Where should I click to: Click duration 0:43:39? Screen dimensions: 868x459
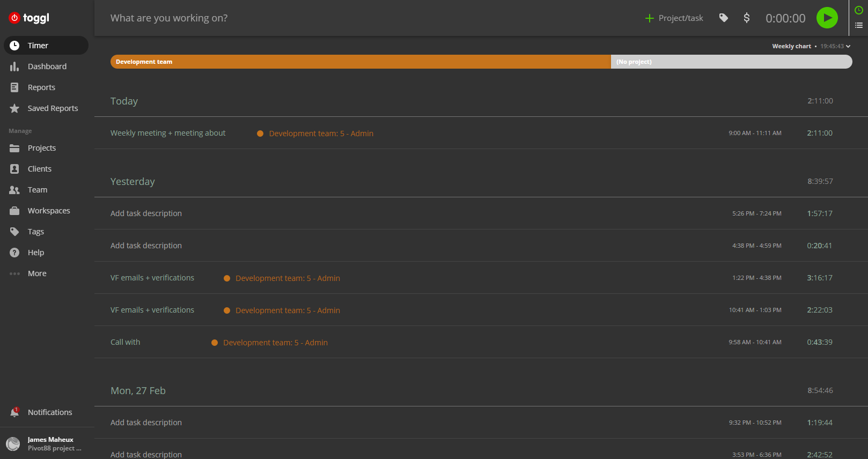pyautogui.click(x=820, y=342)
